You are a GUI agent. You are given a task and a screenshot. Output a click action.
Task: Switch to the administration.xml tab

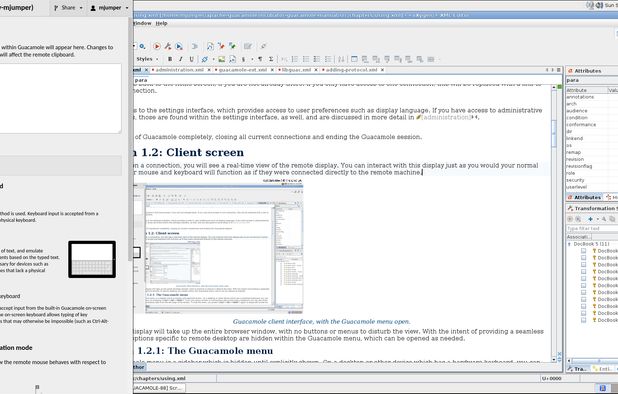pyautogui.click(x=179, y=70)
